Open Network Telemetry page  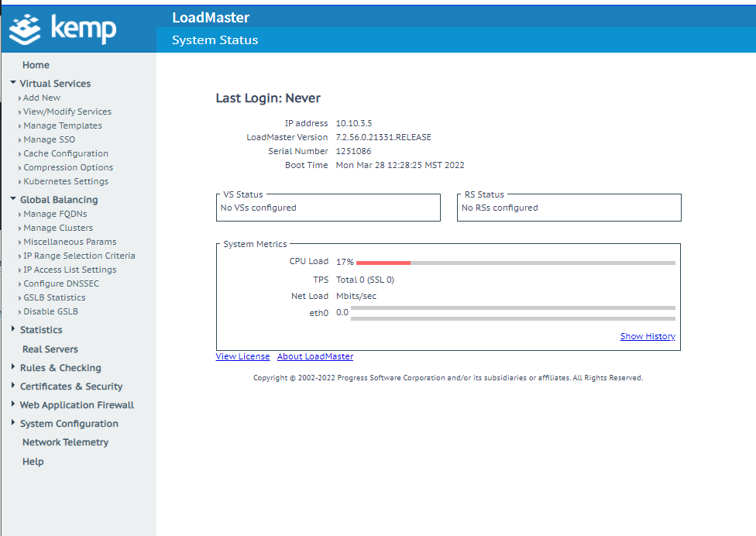tap(65, 442)
